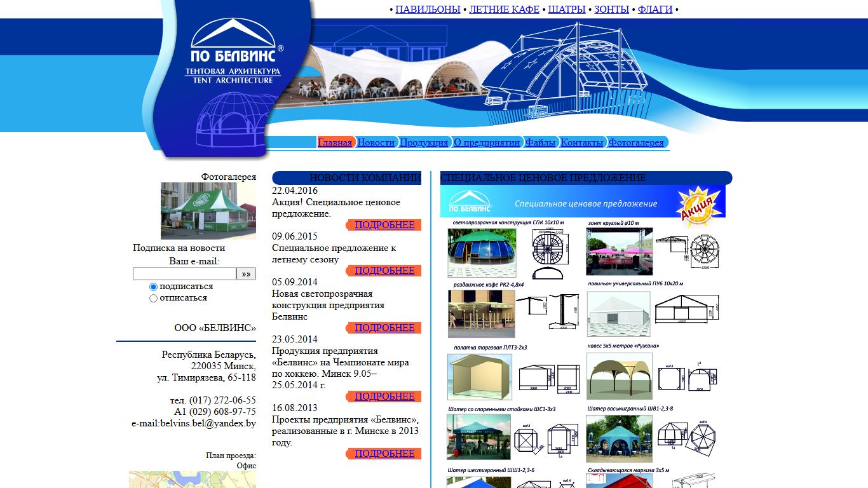Click the Подписка на новости heading

coord(179,248)
